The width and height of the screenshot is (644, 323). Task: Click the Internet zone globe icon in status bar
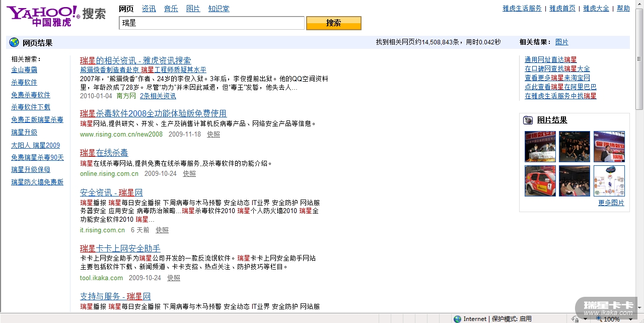pyautogui.click(x=457, y=319)
